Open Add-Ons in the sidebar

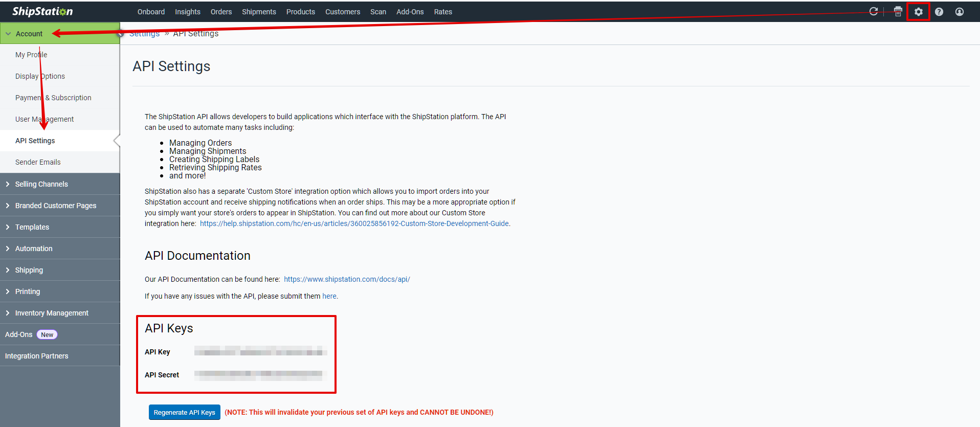[x=60, y=334]
